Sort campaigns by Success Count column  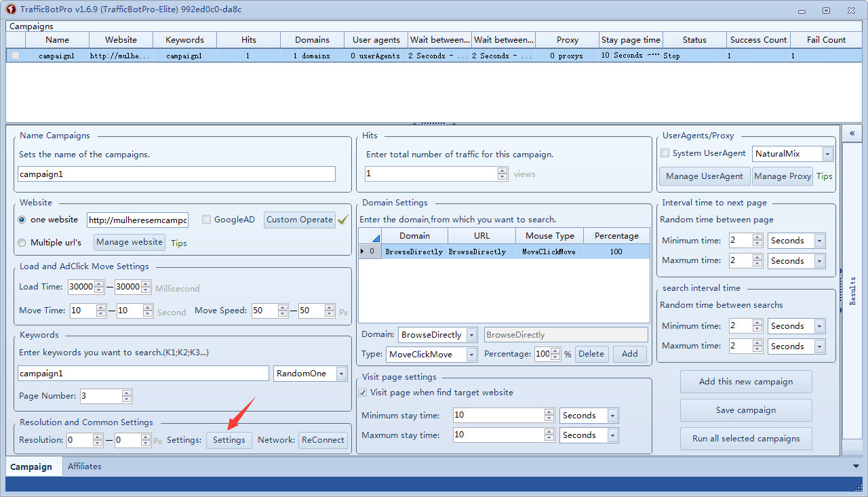click(x=757, y=40)
